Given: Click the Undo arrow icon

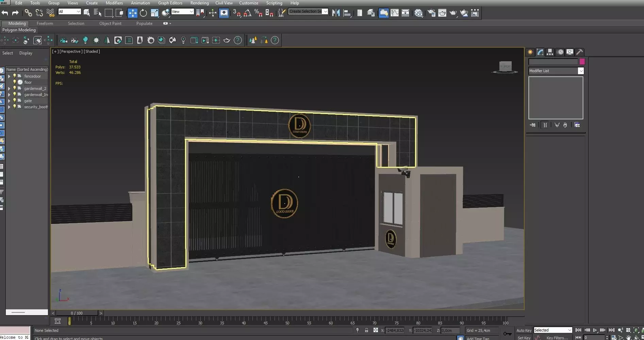Looking at the screenshot, I should 5,13.
